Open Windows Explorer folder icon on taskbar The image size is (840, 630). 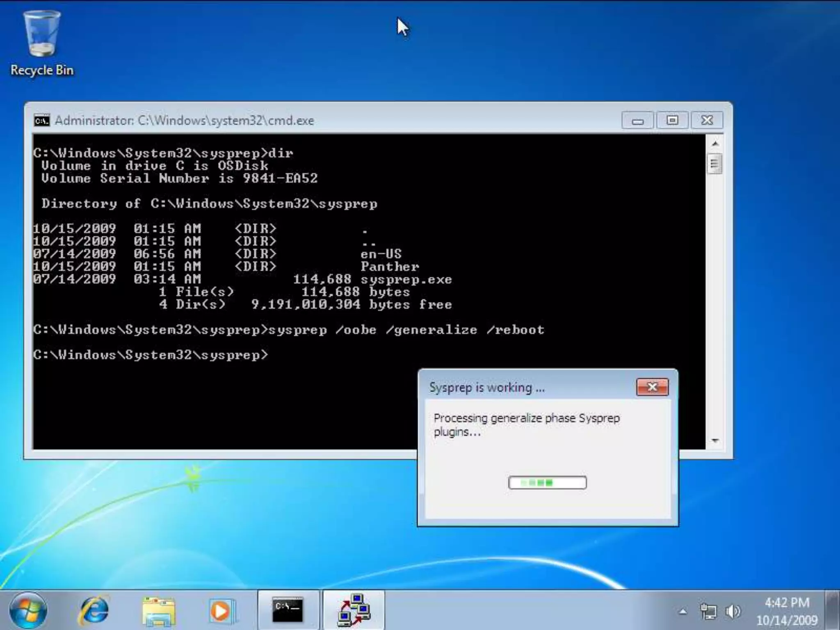pyautogui.click(x=158, y=611)
